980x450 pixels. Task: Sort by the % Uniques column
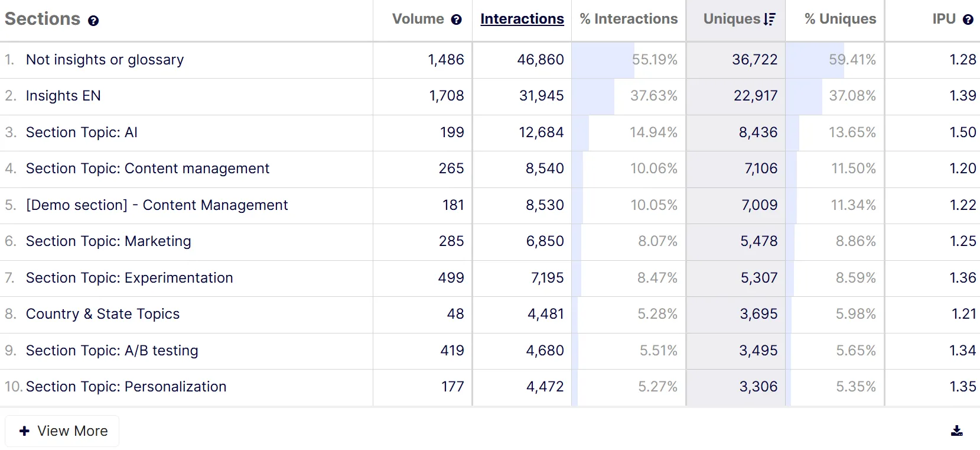[x=840, y=19]
